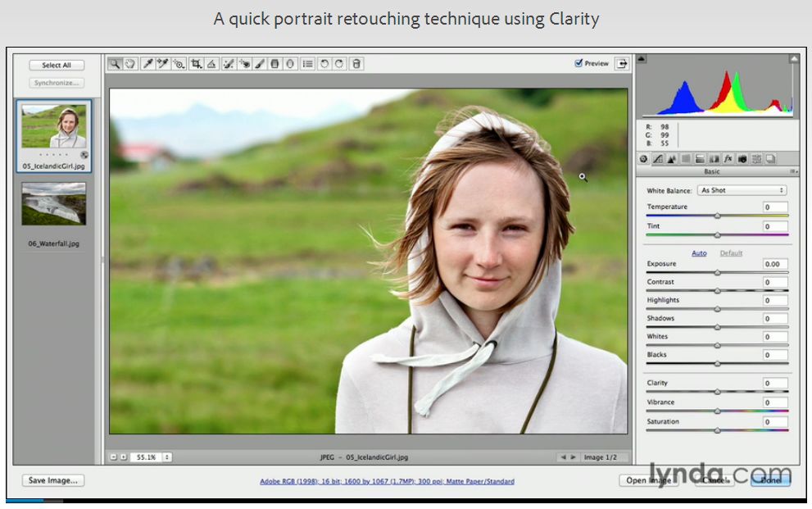
Task: Open the Effects (fx) tab
Action: 728,159
